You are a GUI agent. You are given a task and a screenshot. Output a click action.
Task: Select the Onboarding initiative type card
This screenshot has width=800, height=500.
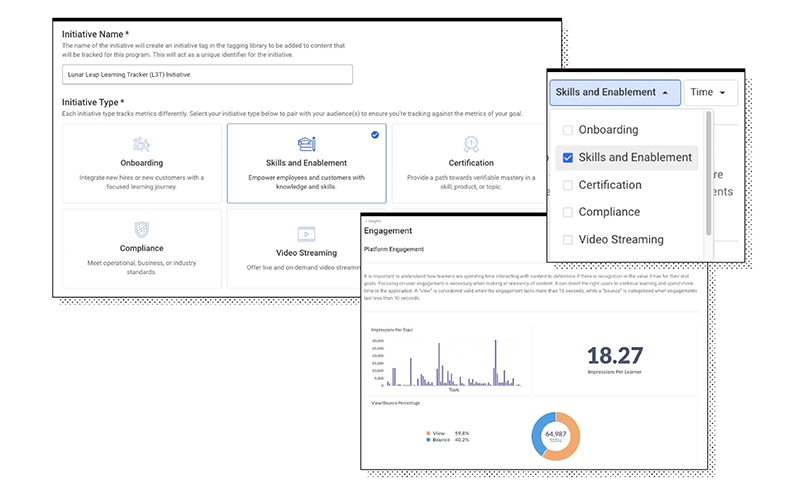pyautogui.click(x=141, y=164)
